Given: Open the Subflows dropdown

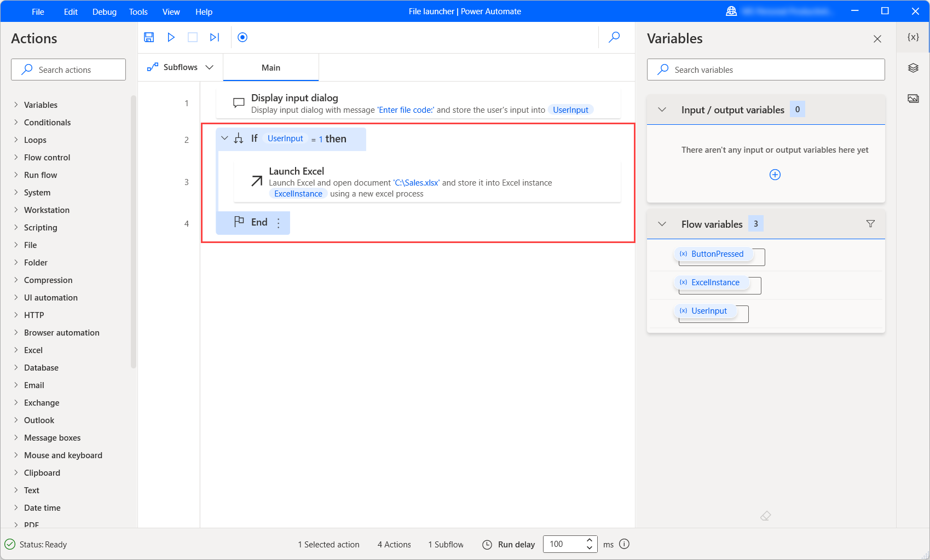Looking at the screenshot, I should [210, 67].
